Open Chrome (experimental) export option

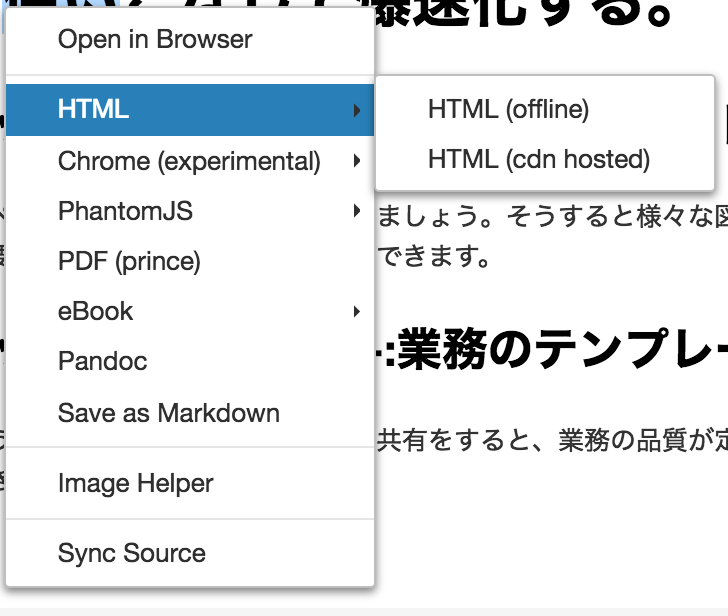(x=190, y=161)
